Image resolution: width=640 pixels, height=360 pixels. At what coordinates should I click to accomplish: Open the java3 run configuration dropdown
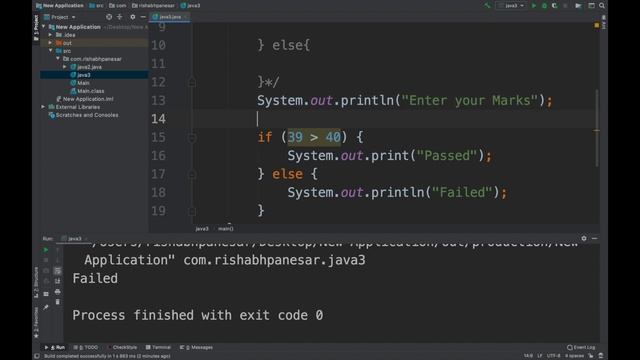pos(510,6)
